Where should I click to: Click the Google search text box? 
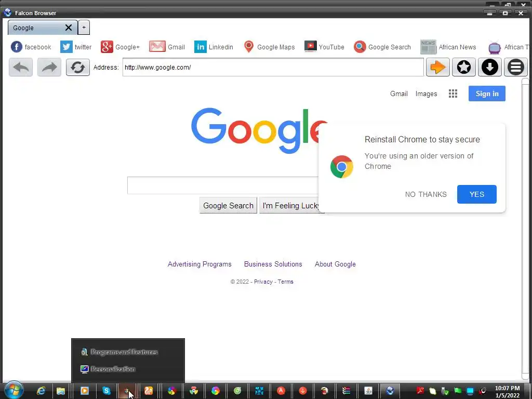[222, 185]
